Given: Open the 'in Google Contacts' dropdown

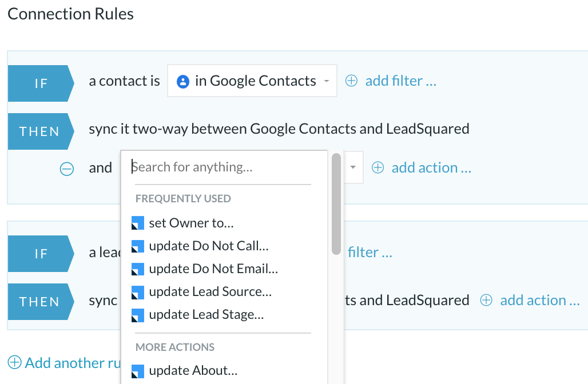Looking at the screenshot, I should coord(252,81).
